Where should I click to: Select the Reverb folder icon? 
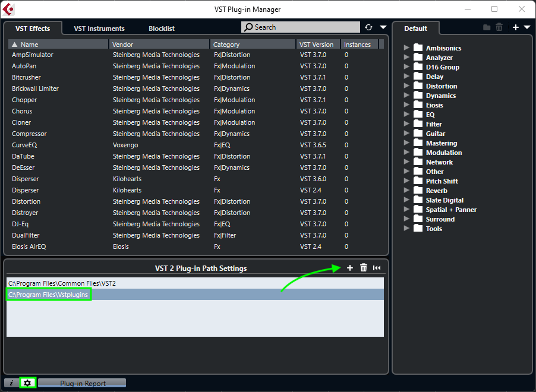pyautogui.click(x=418, y=191)
